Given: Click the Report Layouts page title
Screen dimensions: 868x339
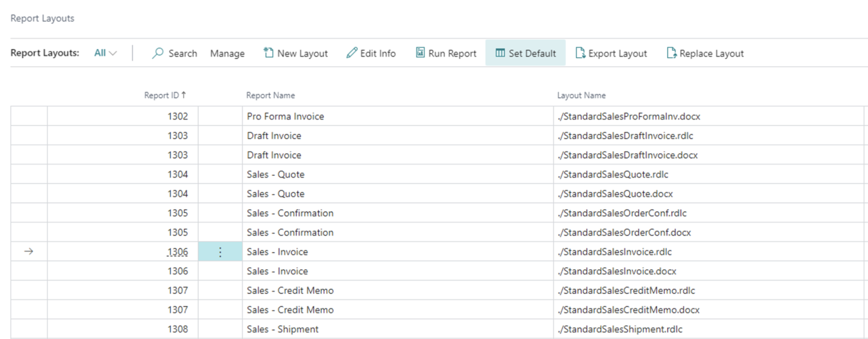Looking at the screenshot, I should click(x=42, y=18).
